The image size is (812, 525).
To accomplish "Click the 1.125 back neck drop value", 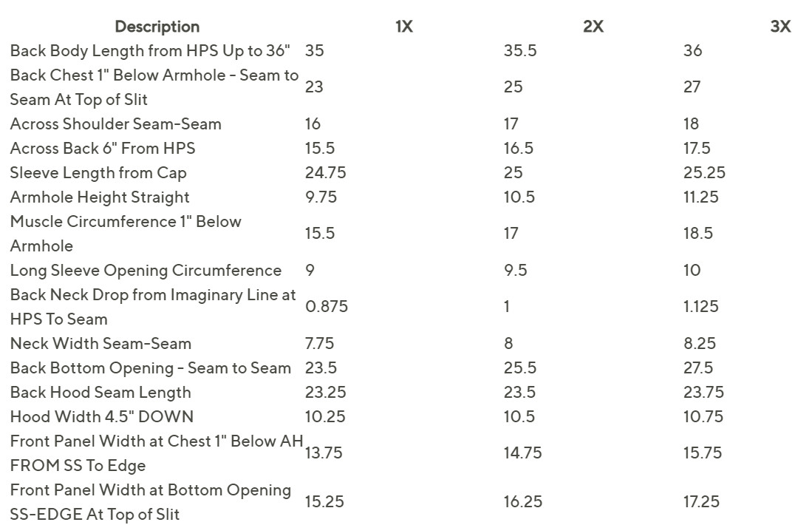I will point(700,307).
